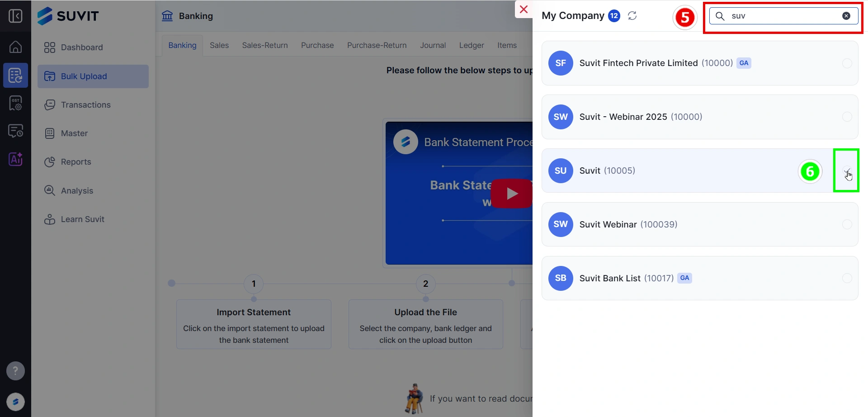Click the SW avatar of Suvit Webinar (100039)
The image size is (868, 417).
coord(561,224)
